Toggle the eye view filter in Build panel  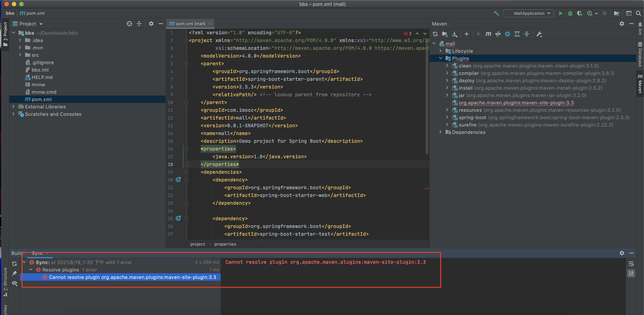15,283
